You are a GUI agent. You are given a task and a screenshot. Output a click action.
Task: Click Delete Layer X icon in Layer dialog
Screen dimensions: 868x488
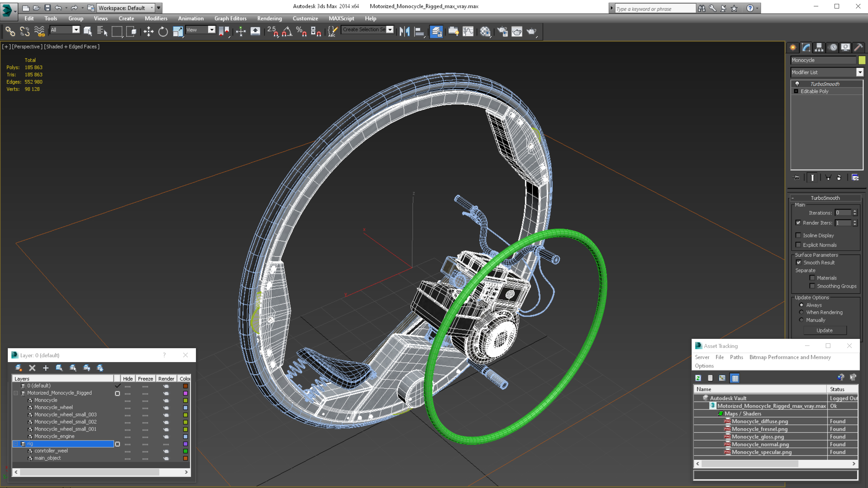pos(32,368)
